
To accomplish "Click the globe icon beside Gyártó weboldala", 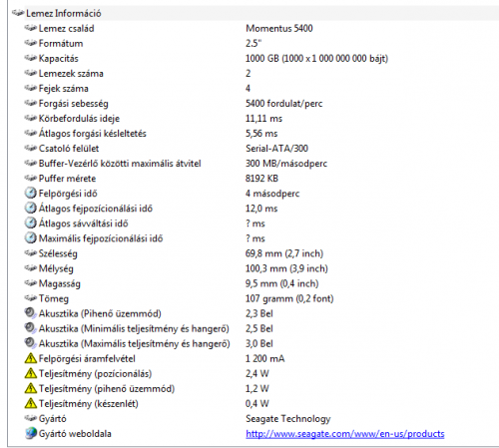I will 31,433.
